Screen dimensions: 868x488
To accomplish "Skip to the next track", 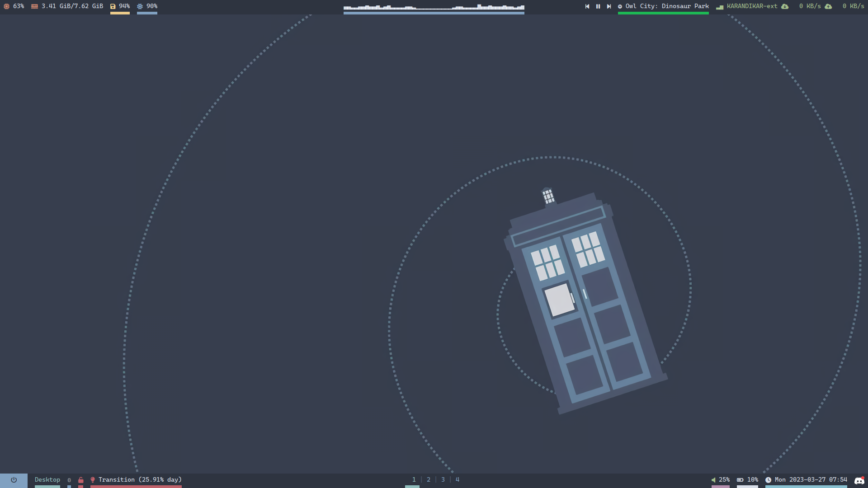I will coord(609,6).
